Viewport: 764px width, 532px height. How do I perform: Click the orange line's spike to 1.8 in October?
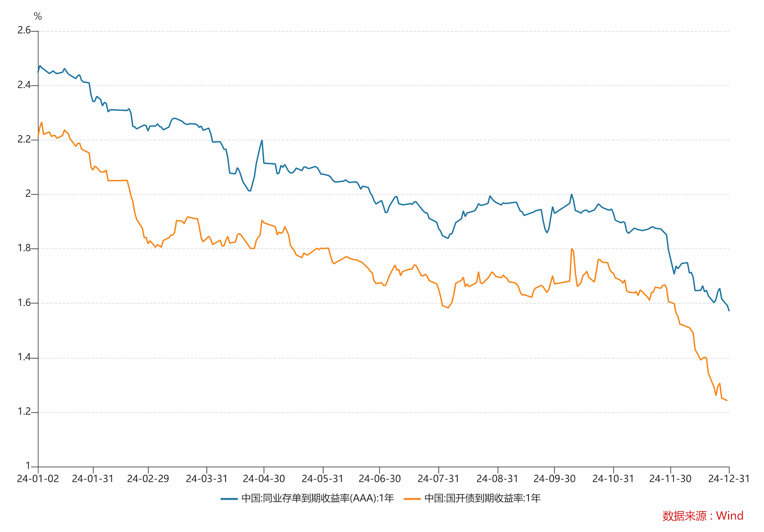[571, 249]
